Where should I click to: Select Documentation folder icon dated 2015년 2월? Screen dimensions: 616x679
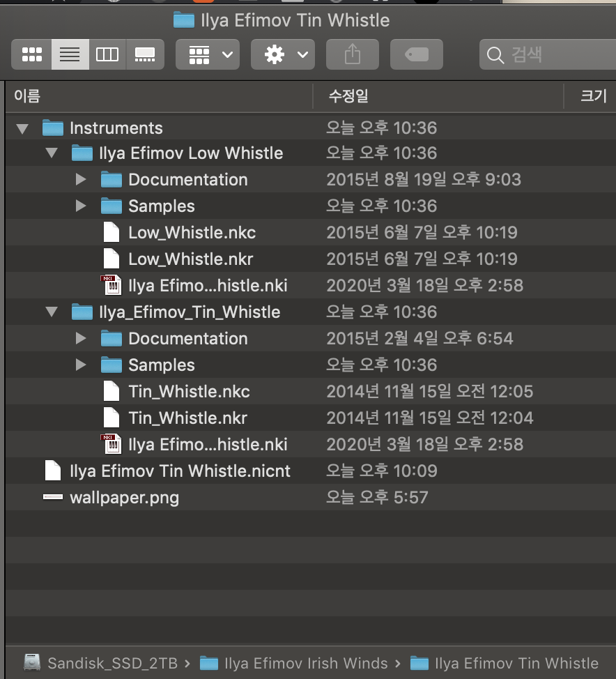[x=111, y=338]
